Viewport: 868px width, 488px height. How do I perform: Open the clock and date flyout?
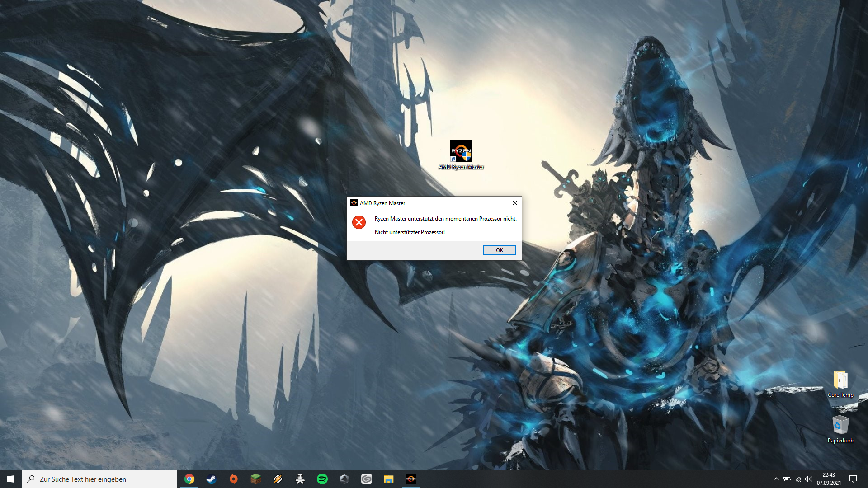[x=829, y=479]
